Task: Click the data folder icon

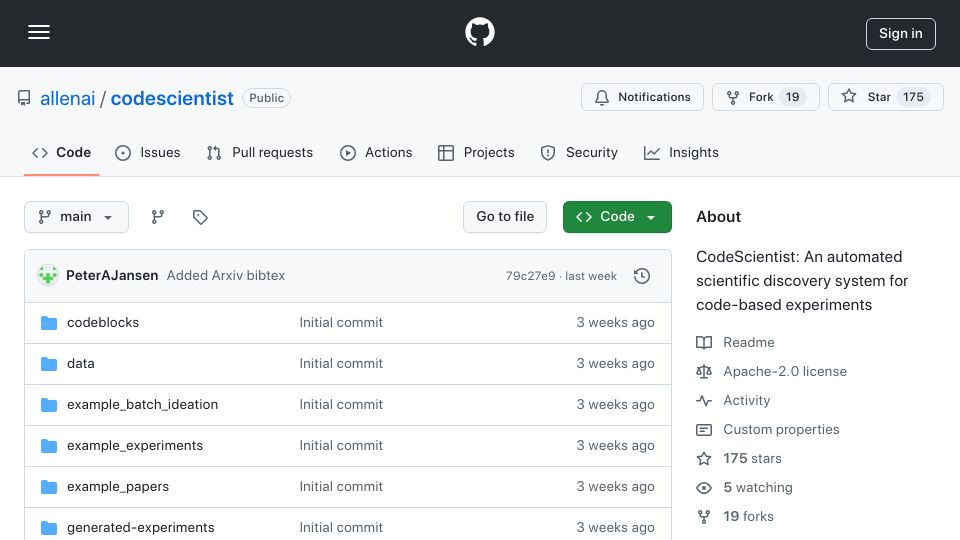Action: 49,364
